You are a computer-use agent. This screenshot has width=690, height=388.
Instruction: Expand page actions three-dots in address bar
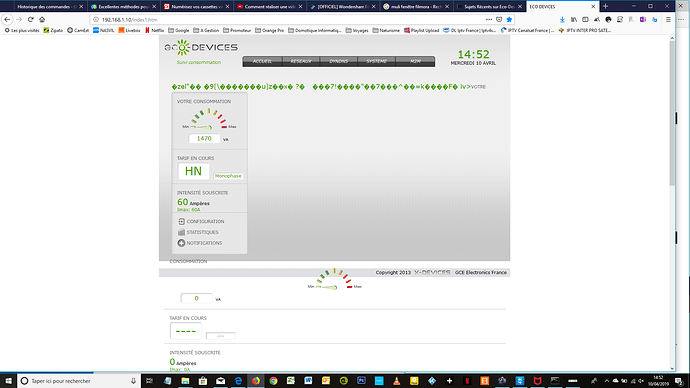pos(489,19)
